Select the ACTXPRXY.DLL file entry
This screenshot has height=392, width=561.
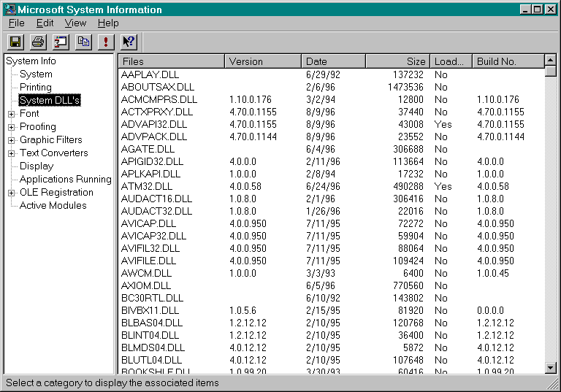pyautogui.click(x=157, y=112)
